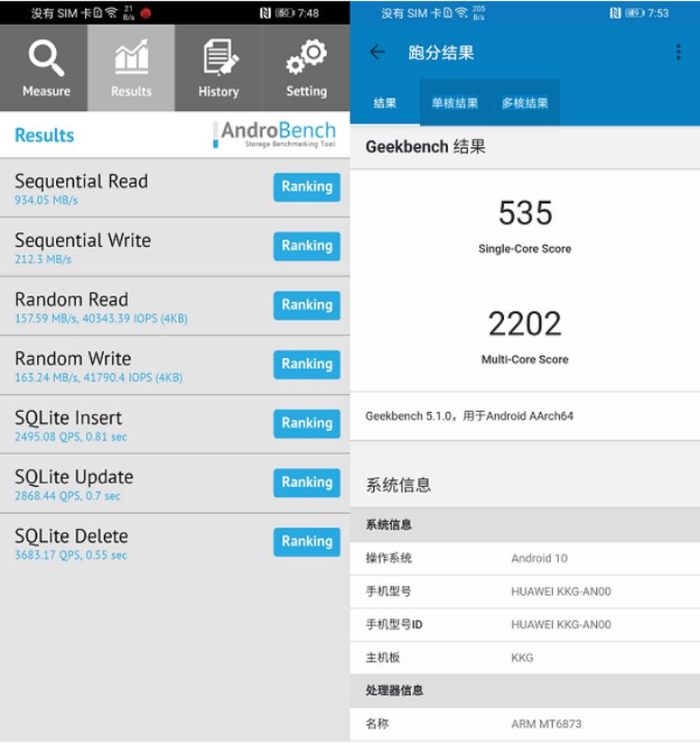Tap the red Huawei notification icon

point(145,13)
